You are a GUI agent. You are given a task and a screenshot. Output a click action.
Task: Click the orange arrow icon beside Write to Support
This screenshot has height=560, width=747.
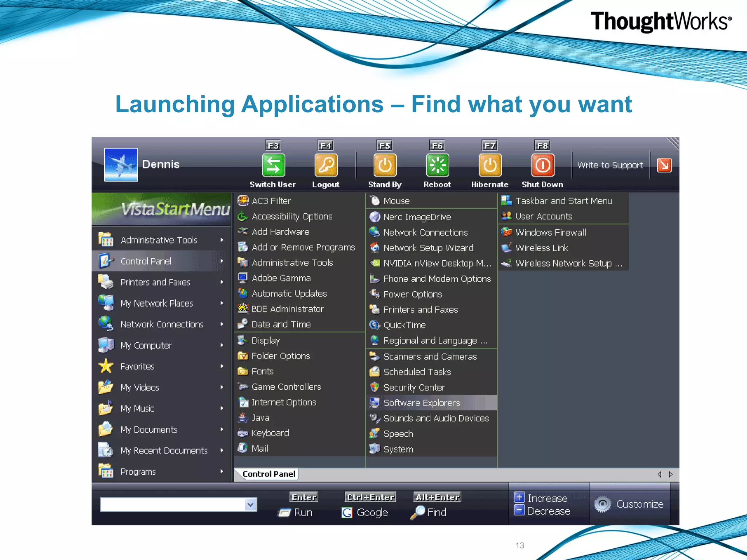(x=664, y=165)
